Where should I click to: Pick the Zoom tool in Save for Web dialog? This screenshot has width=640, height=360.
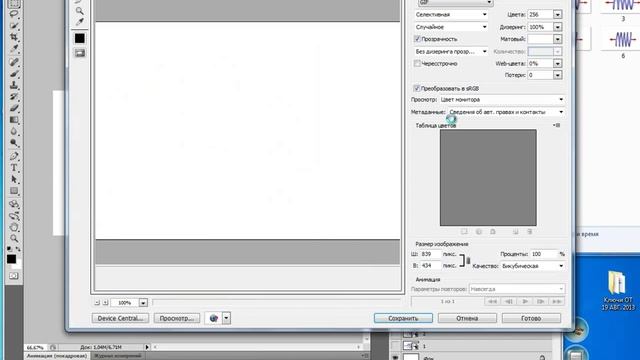80,11
